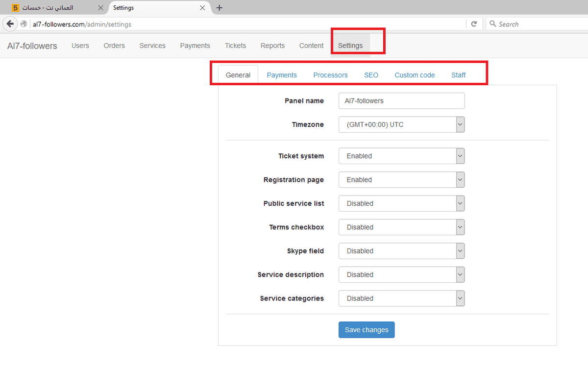Click the Panel name input field
The height and width of the screenshot is (369, 588).
click(401, 100)
